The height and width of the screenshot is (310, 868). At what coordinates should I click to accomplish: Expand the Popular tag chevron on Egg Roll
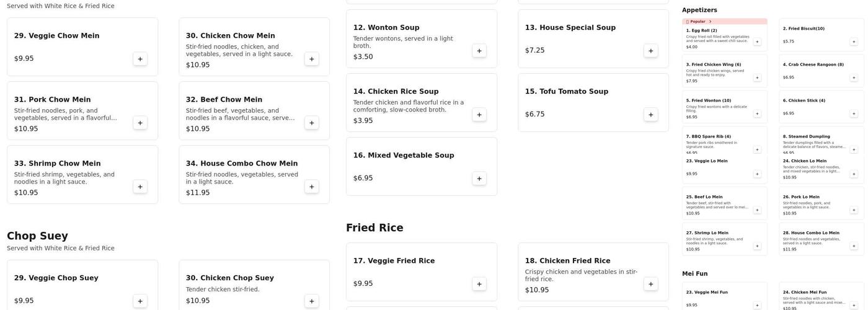click(x=711, y=22)
